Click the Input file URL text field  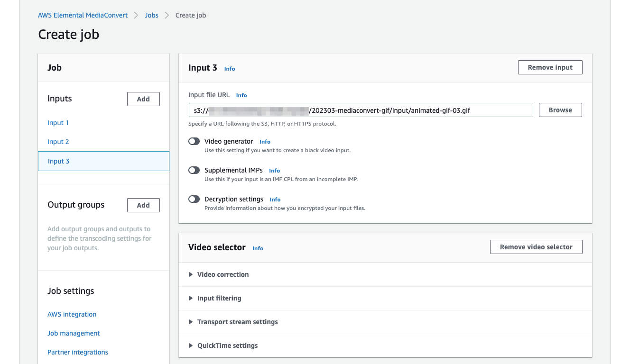point(361,110)
